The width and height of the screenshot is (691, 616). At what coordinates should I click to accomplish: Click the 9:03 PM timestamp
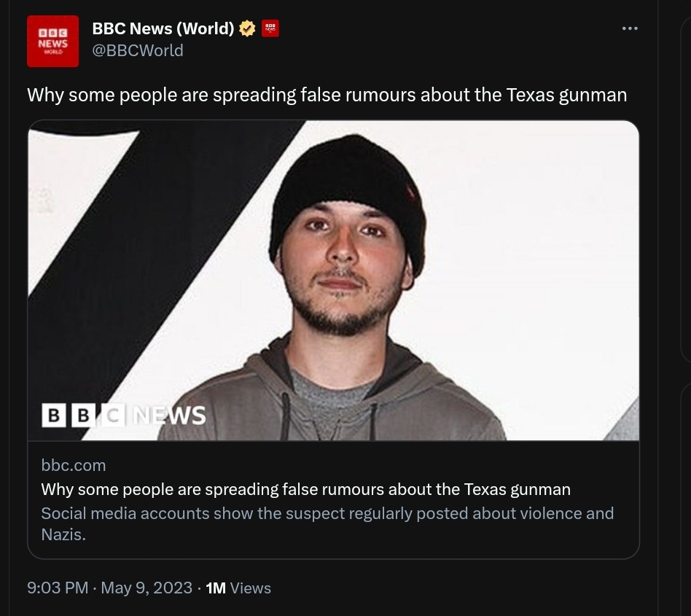pyautogui.click(x=58, y=588)
